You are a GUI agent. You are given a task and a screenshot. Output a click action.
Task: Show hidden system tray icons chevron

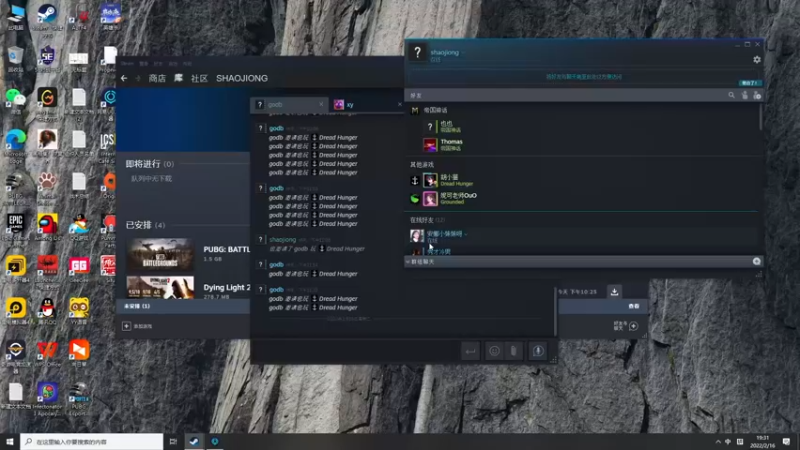click(718, 441)
